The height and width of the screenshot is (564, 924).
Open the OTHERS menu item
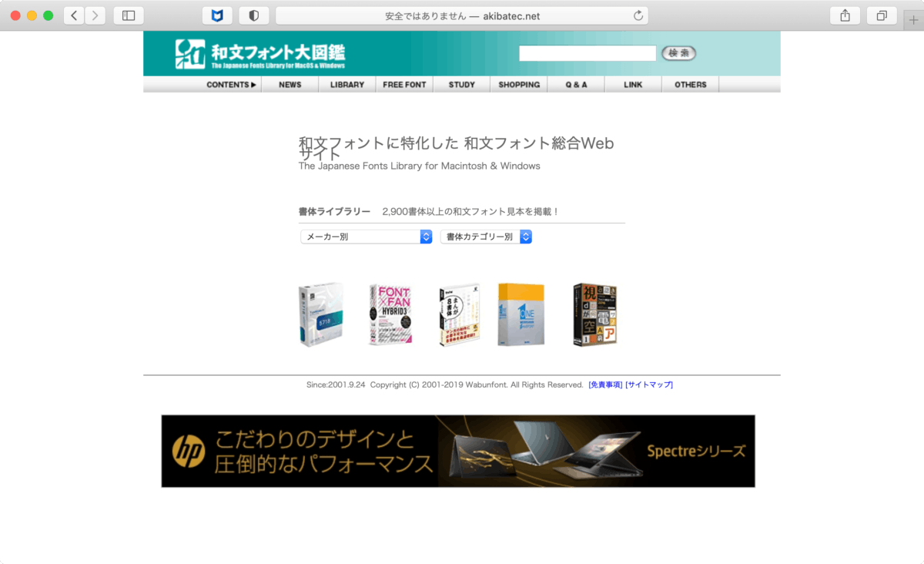coord(691,85)
